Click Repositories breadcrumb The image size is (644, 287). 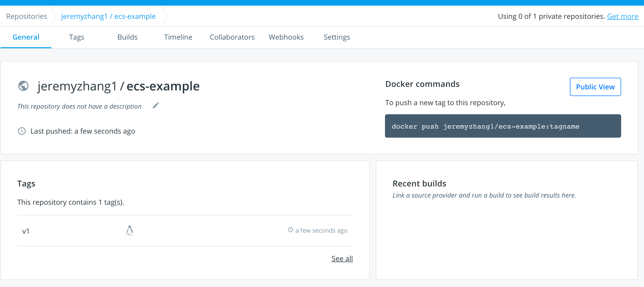(x=27, y=16)
